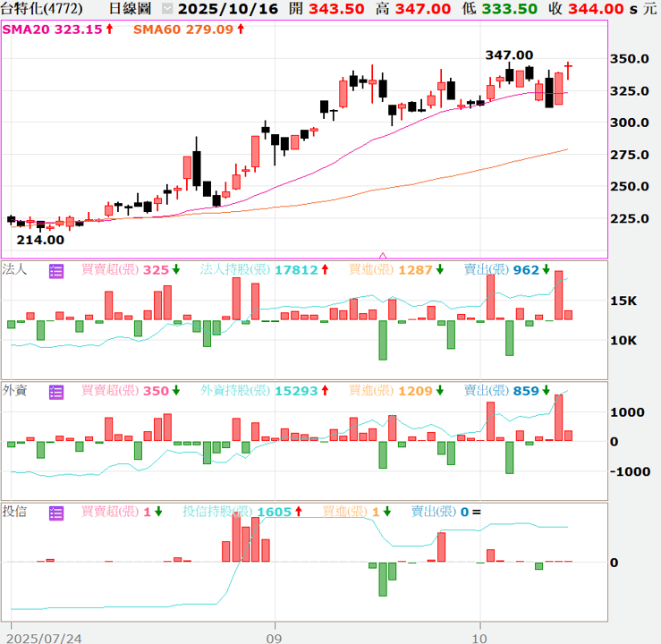Click the SMA20 323.15 indicator label
The height and width of the screenshot is (644, 661).
[52, 30]
